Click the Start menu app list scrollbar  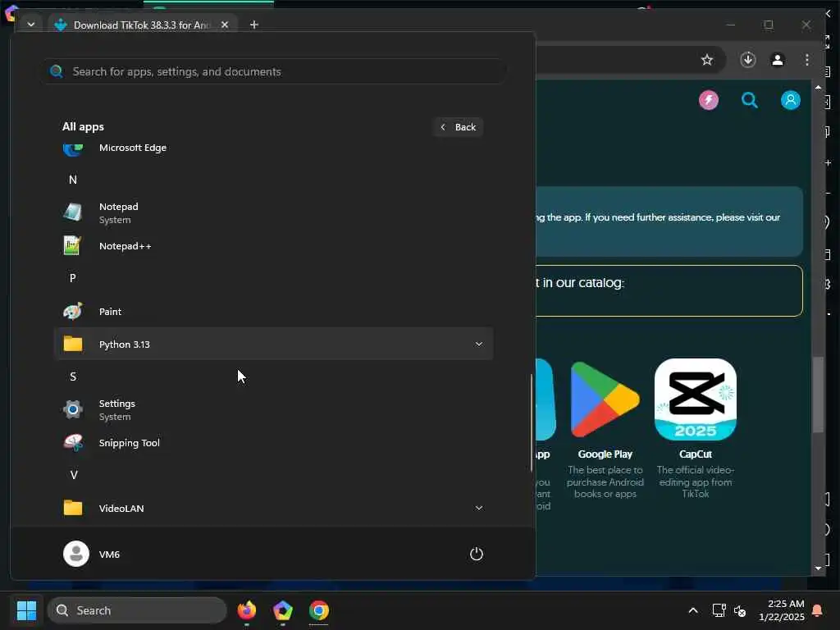pyautogui.click(x=531, y=422)
